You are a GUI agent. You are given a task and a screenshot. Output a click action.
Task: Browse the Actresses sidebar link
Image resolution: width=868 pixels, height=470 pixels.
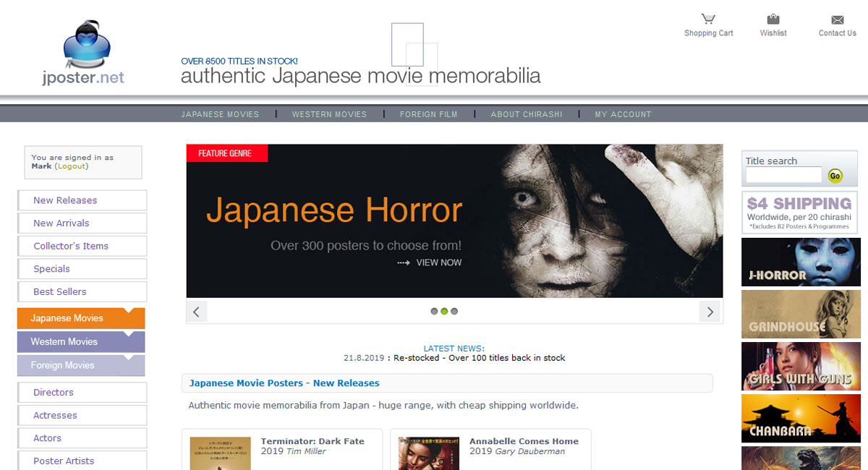coord(82,415)
